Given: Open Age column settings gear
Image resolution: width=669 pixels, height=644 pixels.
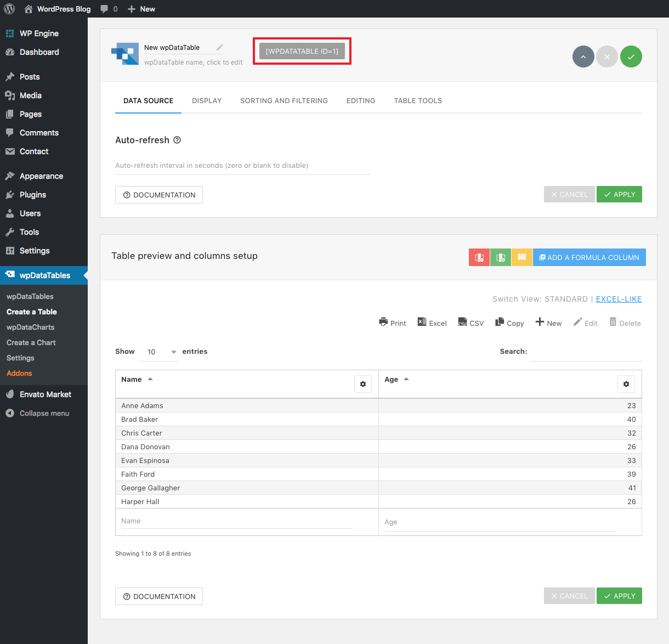Looking at the screenshot, I should (x=626, y=384).
